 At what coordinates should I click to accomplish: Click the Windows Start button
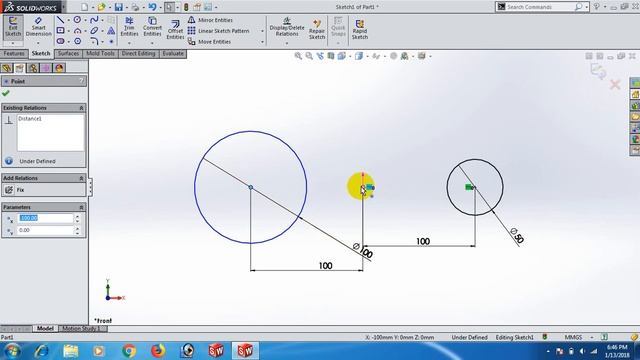(x=12, y=351)
